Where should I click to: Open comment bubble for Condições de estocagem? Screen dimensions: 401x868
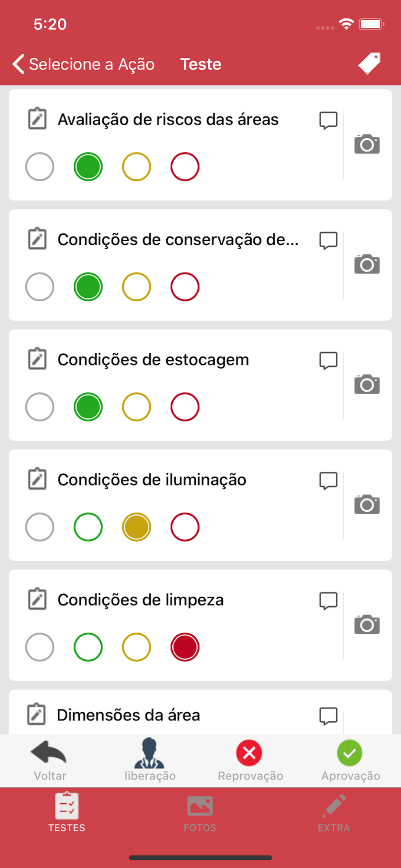click(x=329, y=361)
